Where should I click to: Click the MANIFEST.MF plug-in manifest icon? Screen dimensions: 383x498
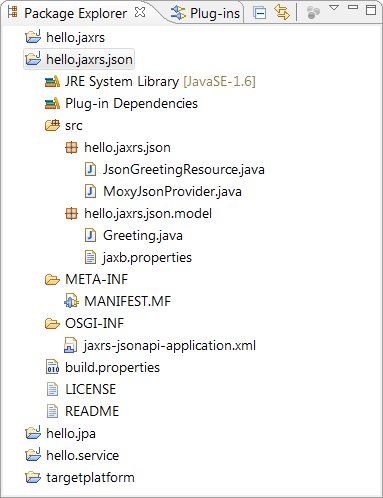tap(71, 301)
